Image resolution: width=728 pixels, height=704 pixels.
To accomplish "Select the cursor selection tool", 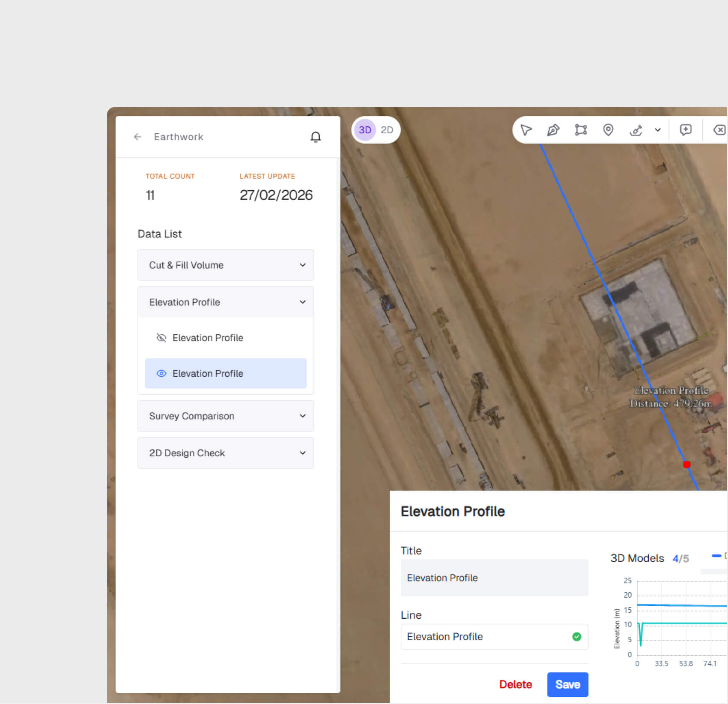I will (x=526, y=130).
